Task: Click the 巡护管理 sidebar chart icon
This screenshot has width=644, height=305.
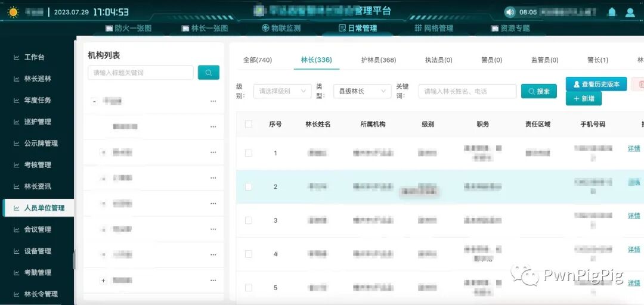Action: click(17, 122)
